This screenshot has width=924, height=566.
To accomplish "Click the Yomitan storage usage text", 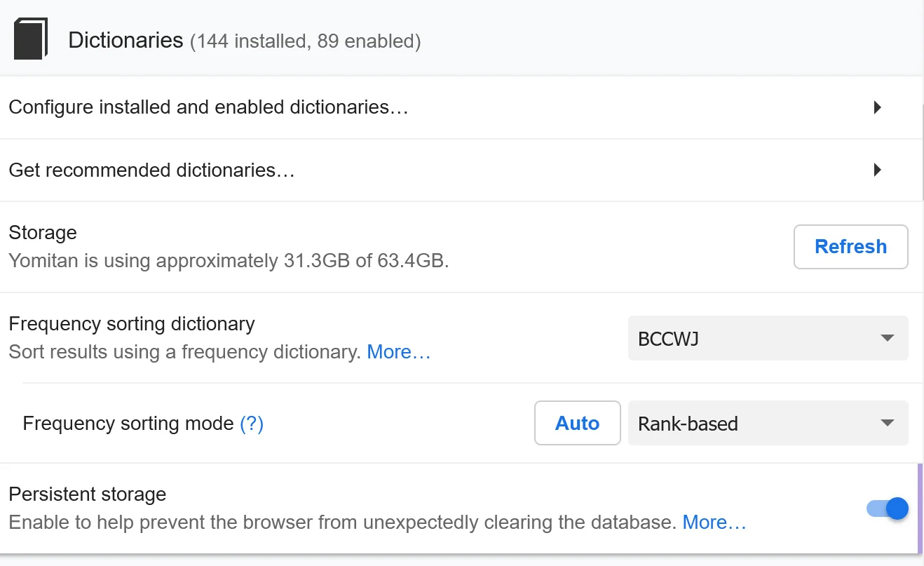I will tap(229, 261).
